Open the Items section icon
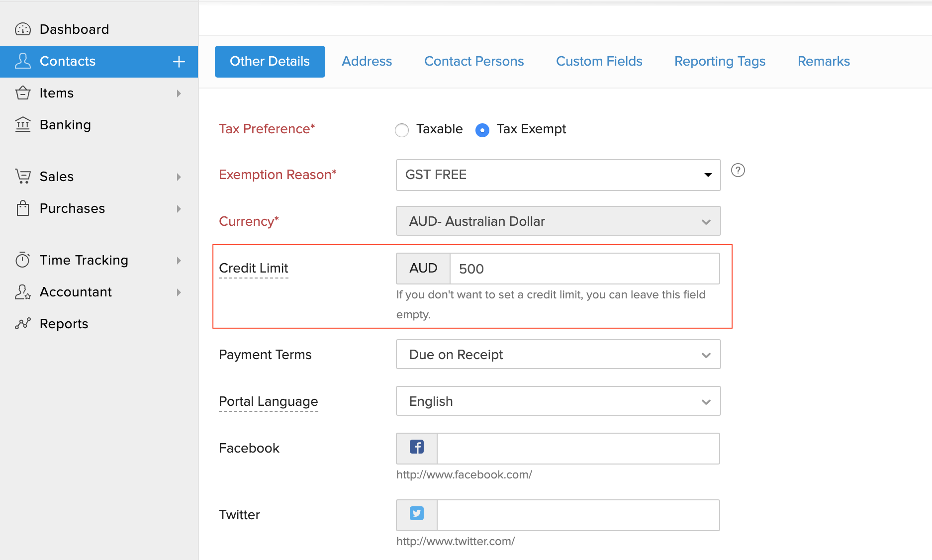Viewport: 932px width, 560px height. click(x=23, y=93)
